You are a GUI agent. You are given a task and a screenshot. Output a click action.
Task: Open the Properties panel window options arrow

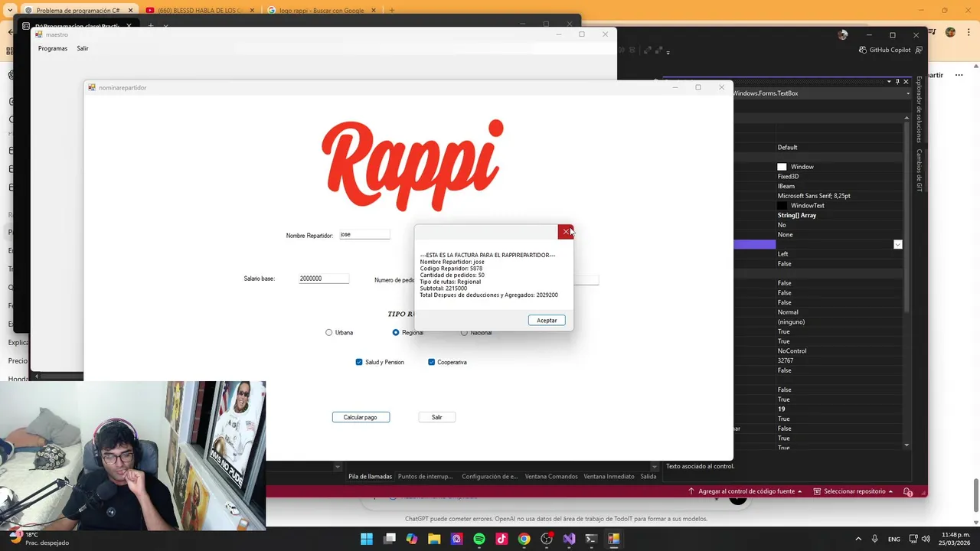(x=889, y=81)
